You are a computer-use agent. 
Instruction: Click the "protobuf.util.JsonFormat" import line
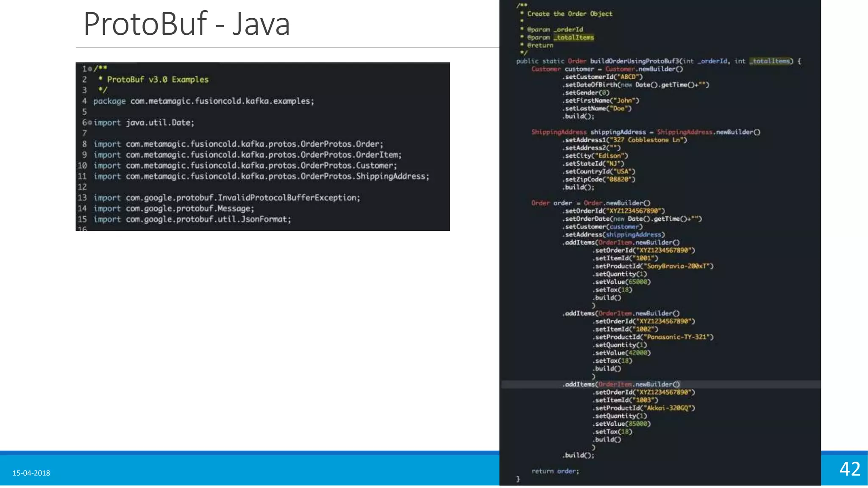[192, 219]
